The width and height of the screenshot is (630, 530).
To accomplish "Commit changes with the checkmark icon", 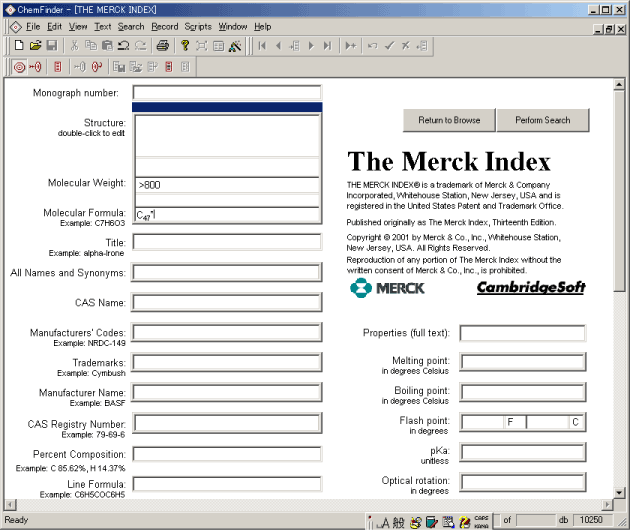I will coord(389,46).
